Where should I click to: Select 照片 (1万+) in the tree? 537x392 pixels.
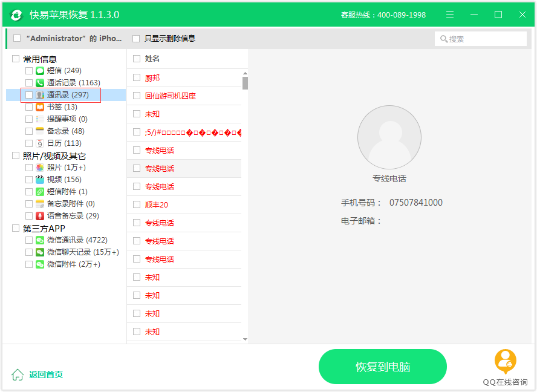(x=67, y=168)
